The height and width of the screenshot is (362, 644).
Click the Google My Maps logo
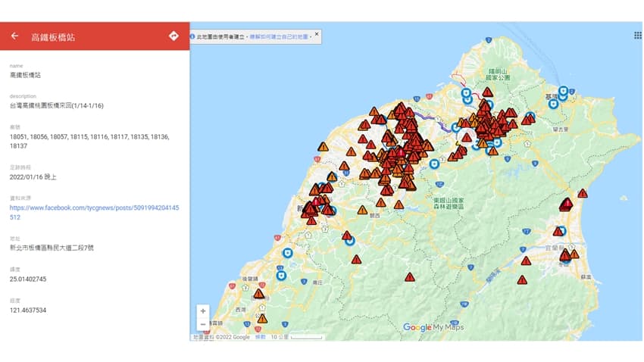pos(433,327)
